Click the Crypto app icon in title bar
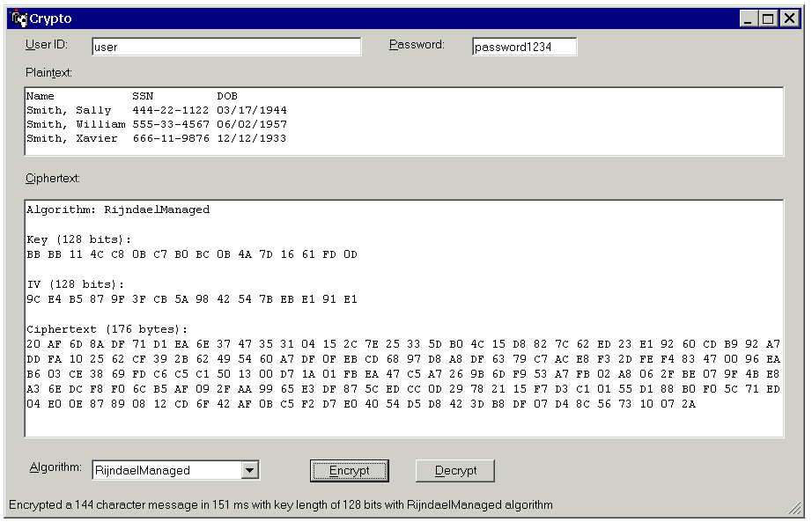This screenshot has height=522, width=812. 19,18
